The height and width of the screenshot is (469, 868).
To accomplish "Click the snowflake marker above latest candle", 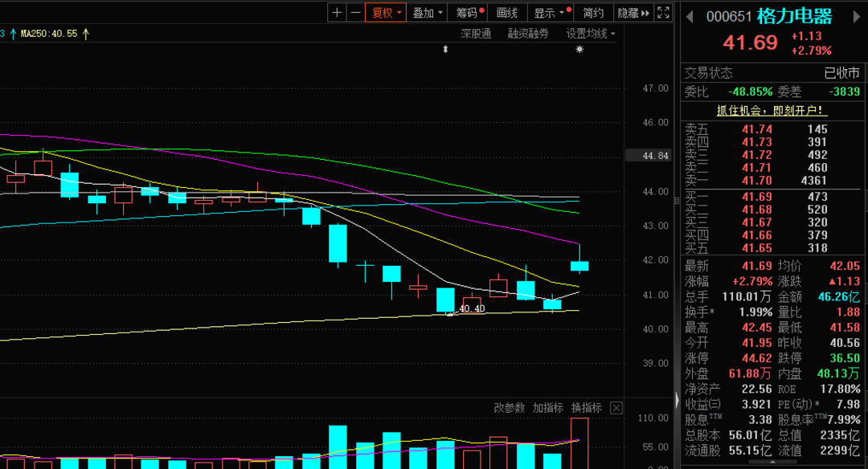I will tap(579, 49).
